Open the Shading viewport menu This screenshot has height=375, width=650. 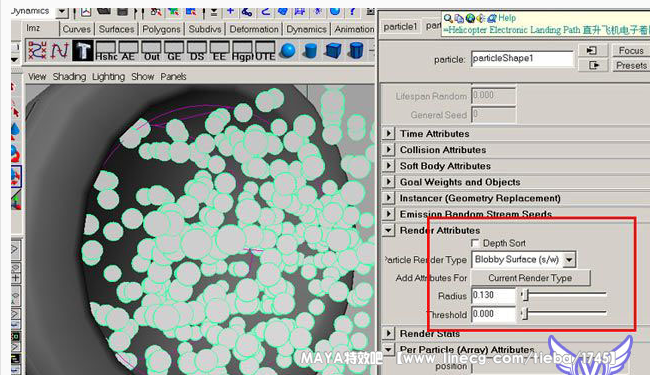tap(69, 77)
